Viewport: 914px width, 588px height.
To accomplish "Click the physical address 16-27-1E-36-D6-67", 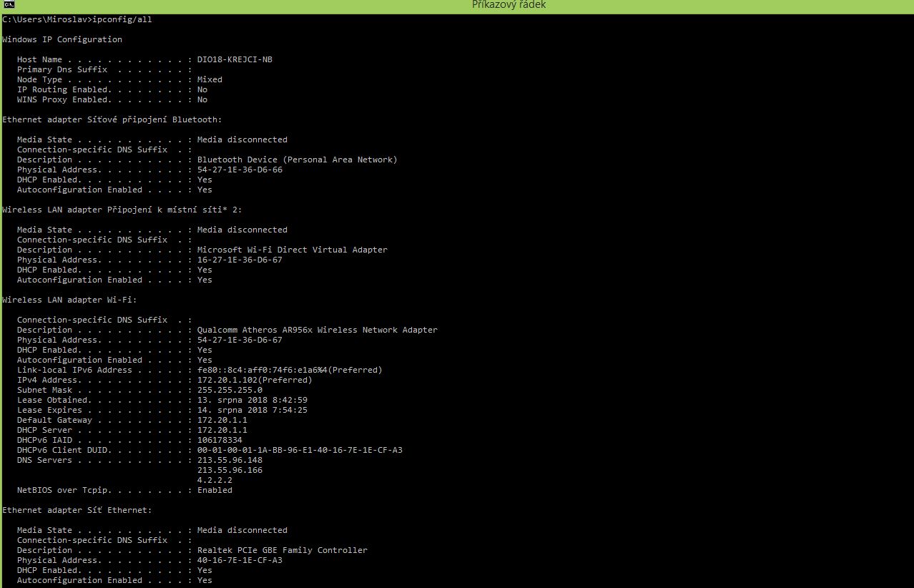I will click(x=240, y=260).
